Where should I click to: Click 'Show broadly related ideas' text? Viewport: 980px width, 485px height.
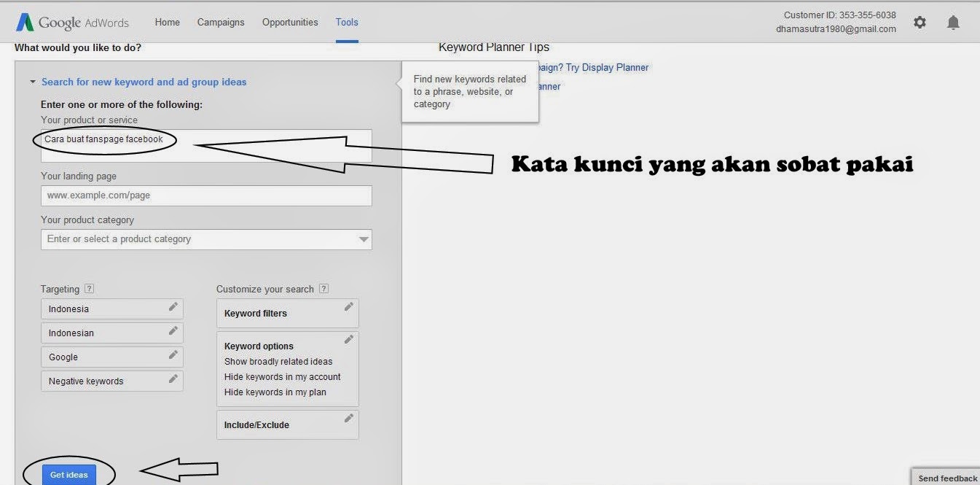click(x=278, y=362)
